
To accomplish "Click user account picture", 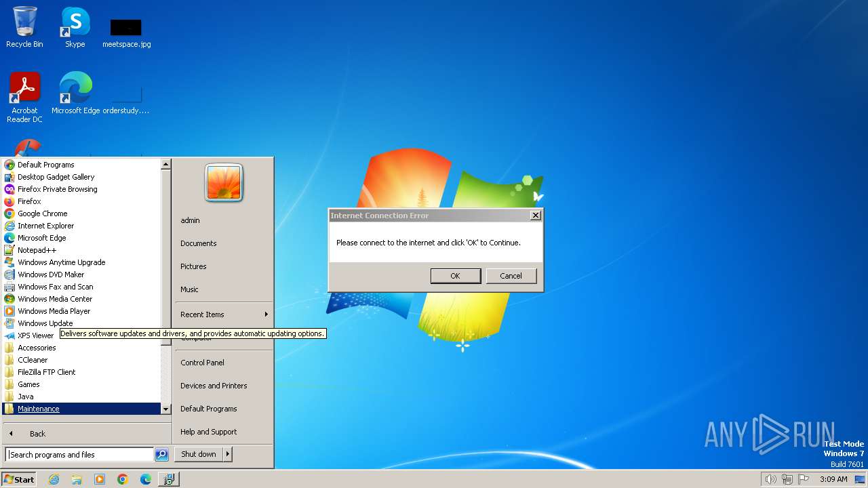I will 224,182.
